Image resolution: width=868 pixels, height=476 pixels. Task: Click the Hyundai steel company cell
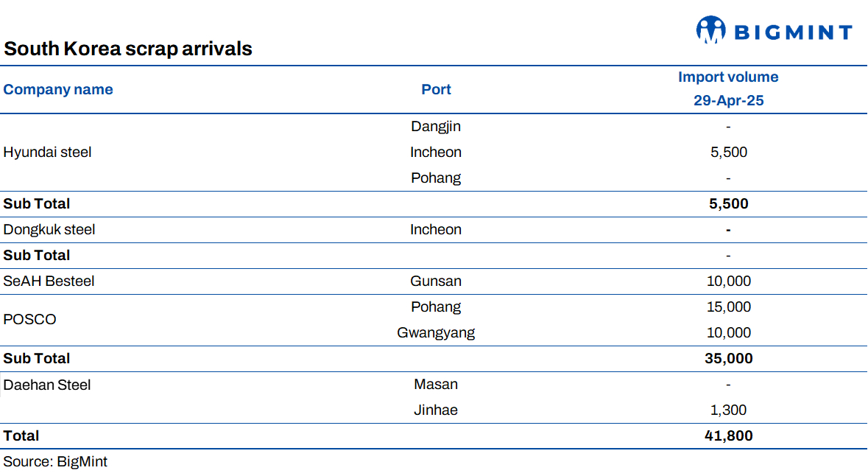[x=47, y=153]
